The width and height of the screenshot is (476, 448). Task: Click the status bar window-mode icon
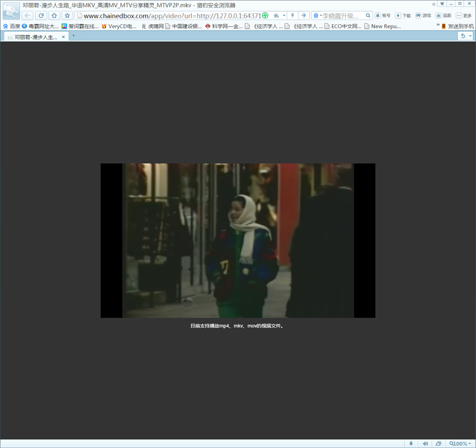coord(439,444)
